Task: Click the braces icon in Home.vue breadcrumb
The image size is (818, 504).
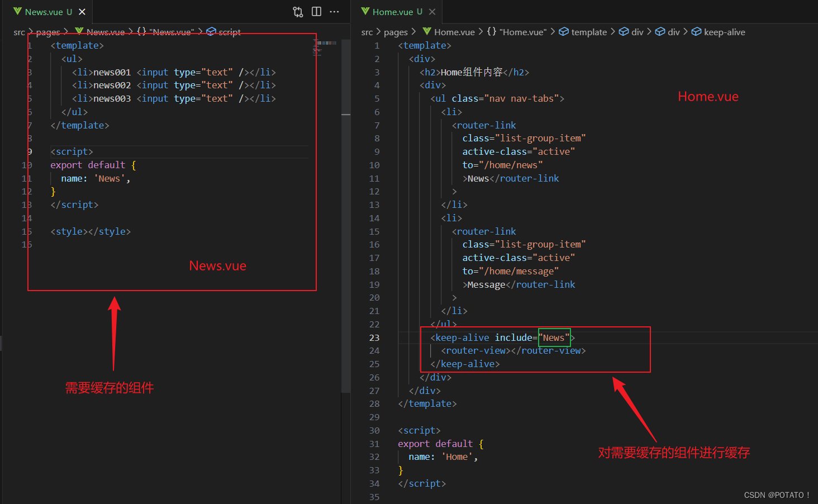Action: click(x=492, y=32)
